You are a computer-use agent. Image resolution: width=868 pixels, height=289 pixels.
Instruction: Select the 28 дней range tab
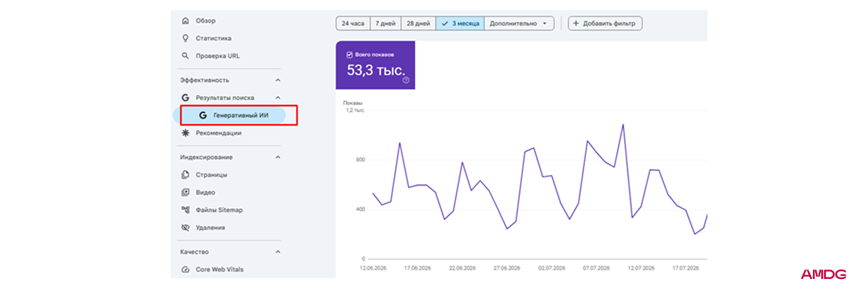[x=417, y=23]
